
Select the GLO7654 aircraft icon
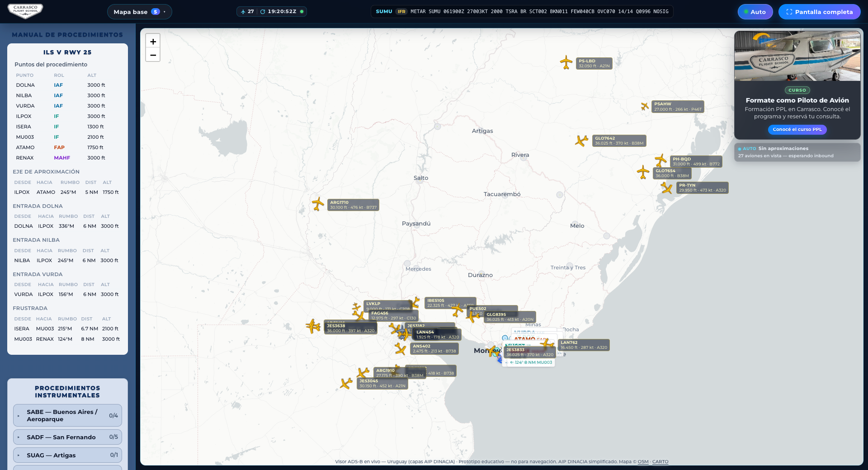pyautogui.click(x=643, y=172)
